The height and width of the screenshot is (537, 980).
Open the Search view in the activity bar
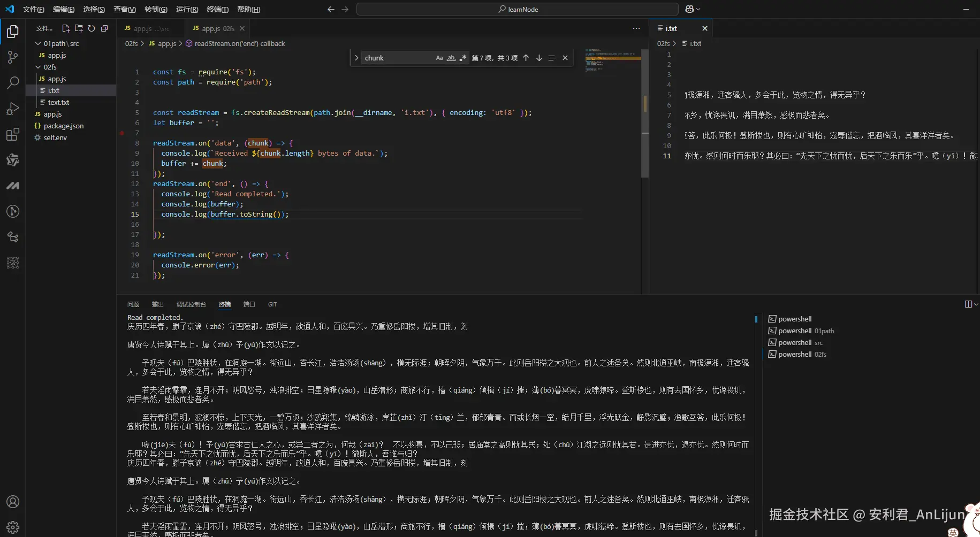point(13,83)
